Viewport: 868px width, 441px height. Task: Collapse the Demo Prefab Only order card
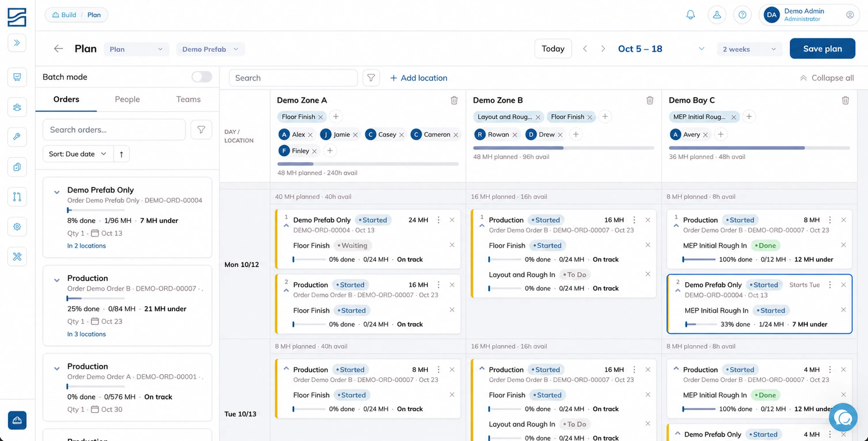tap(57, 192)
